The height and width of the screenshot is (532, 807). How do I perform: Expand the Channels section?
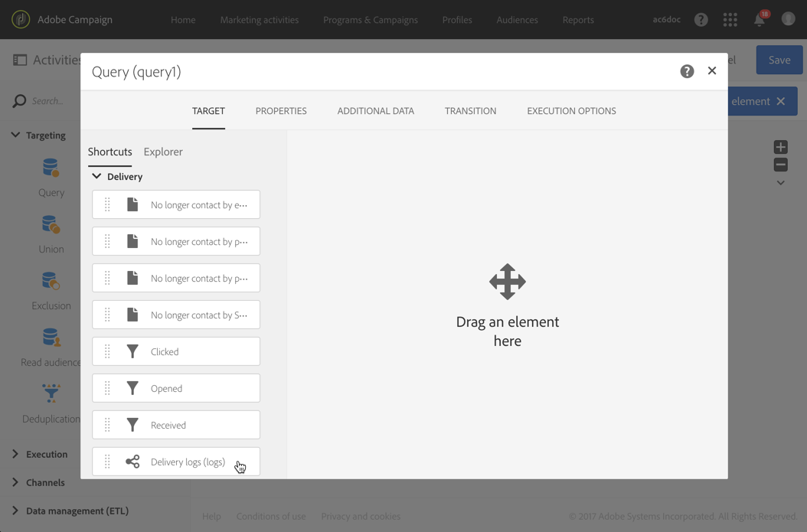pos(15,482)
